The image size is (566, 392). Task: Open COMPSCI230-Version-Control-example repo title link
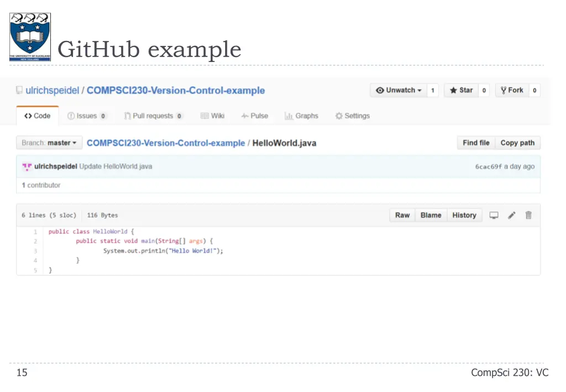click(x=176, y=90)
